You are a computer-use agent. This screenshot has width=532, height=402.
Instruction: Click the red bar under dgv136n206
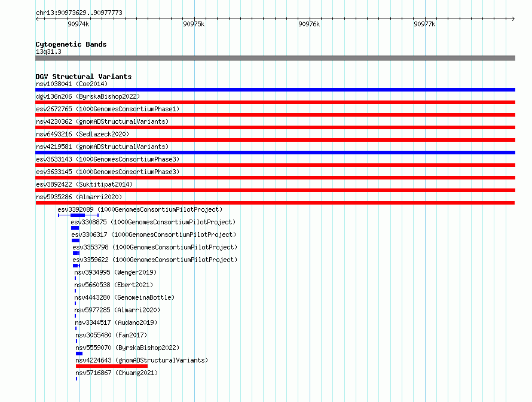tap(275, 102)
